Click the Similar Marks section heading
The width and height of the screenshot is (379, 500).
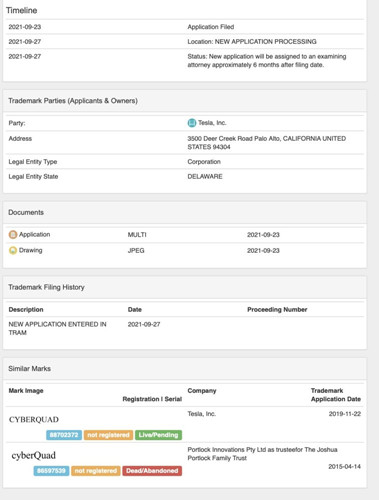pos(29,369)
